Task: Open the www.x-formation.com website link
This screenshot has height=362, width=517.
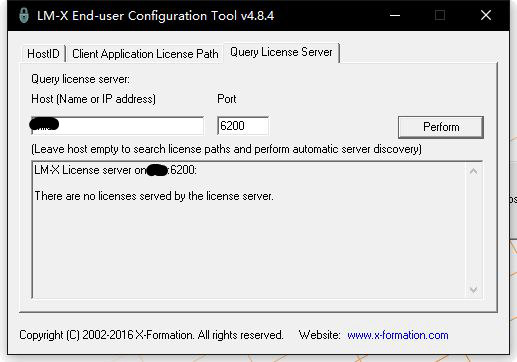Action: 398,335
